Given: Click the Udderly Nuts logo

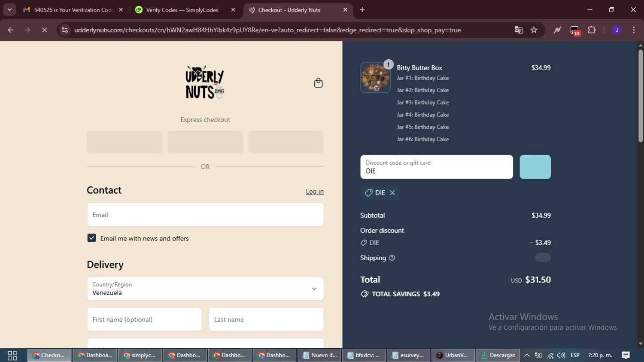Looking at the screenshot, I should [205, 82].
